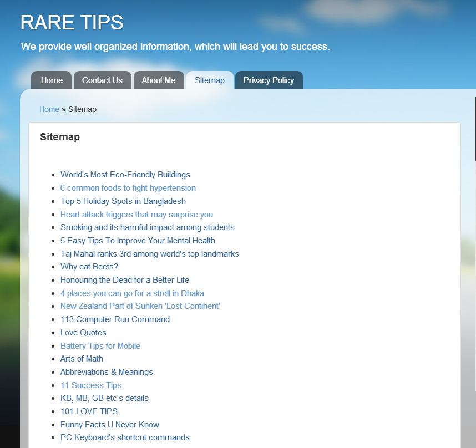
Task: Open 6 common foods to fight hypertension
Action: click(x=128, y=187)
